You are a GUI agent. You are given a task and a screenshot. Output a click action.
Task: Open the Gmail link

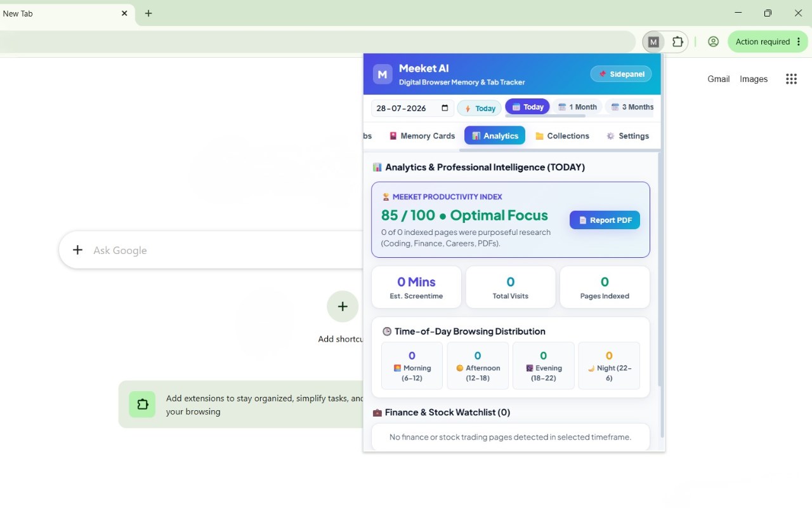pyautogui.click(x=719, y=79)
